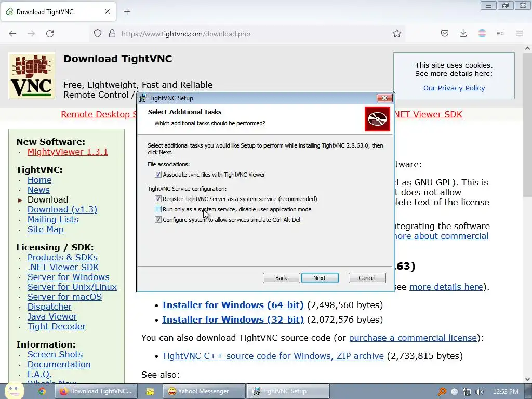Open the Pocket save icon
Screen dimensions: 532x399
click(445, 33)
